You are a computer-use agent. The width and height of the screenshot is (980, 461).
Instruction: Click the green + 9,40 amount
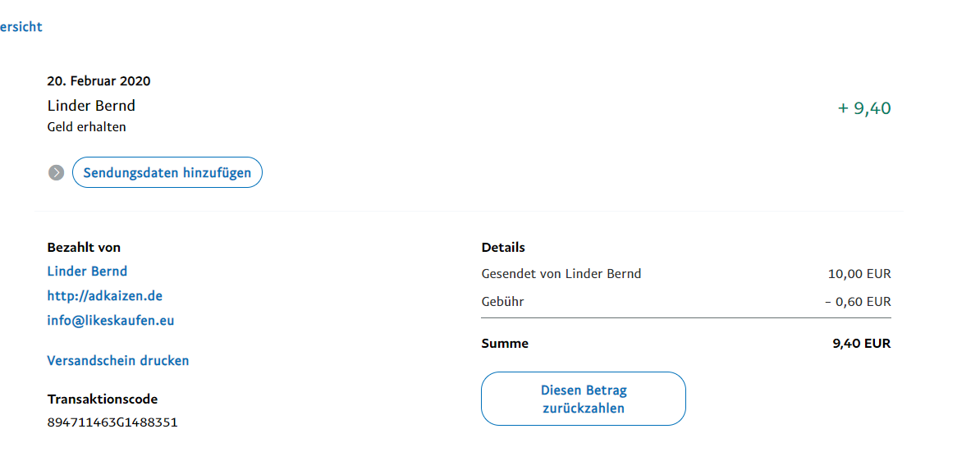pyautogui.click(x=864, y=108)
